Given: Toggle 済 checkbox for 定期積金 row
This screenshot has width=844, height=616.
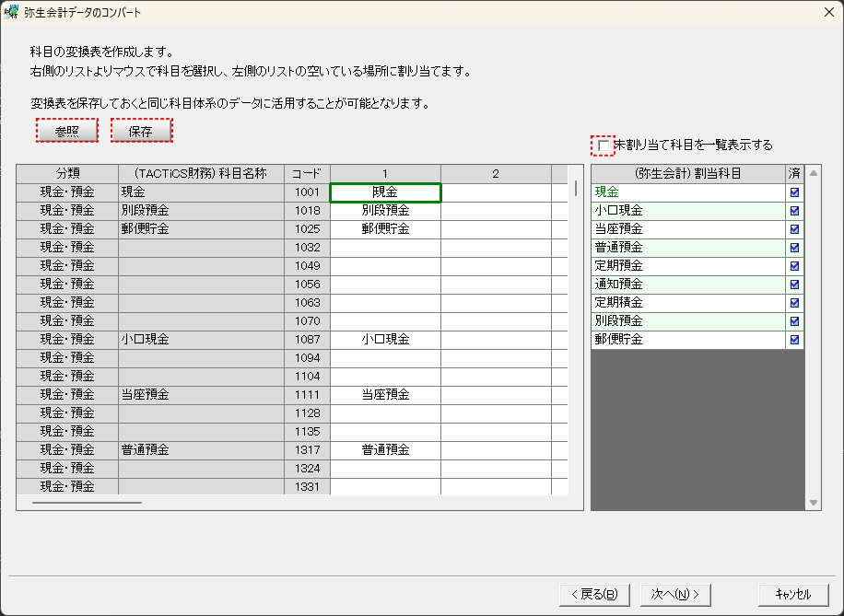Looking at the screenshot, I should tap(794, 303).
